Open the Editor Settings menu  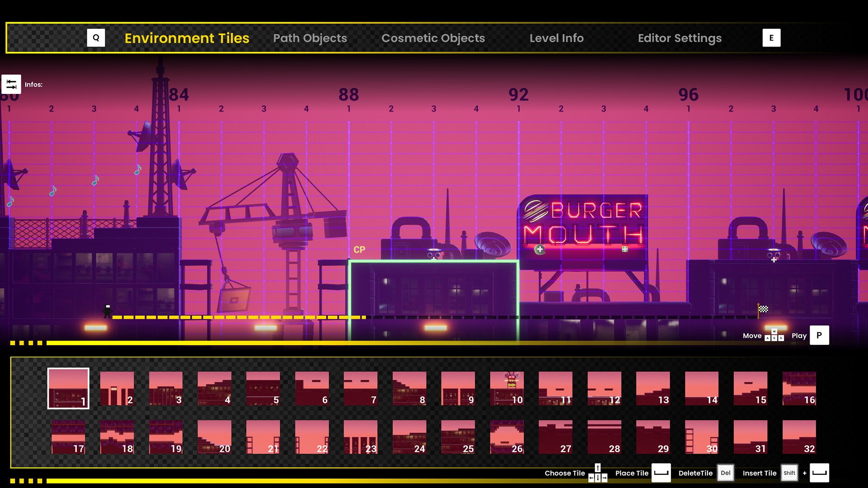tap(679, 38)
